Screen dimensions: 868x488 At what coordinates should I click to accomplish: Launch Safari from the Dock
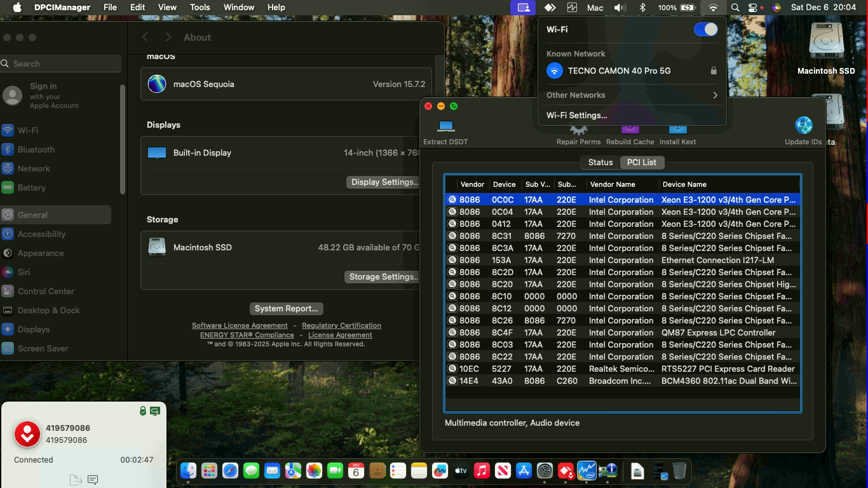230,471
